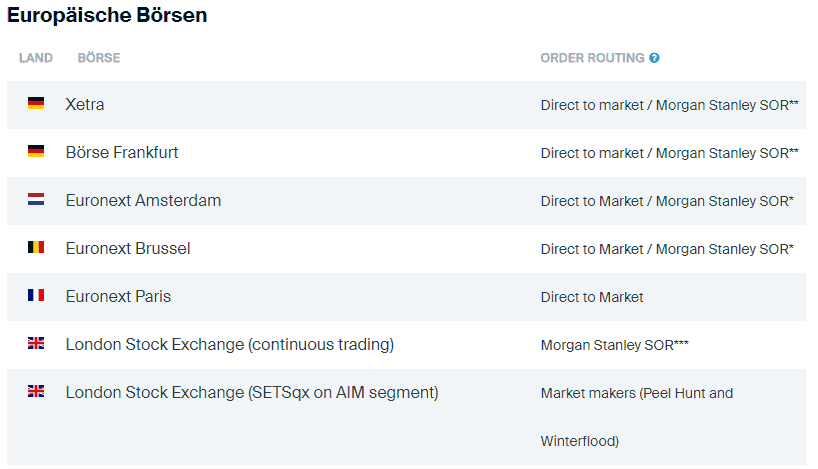Click the BÖRSE column header
Screen dimensions: 818x469
99,58
